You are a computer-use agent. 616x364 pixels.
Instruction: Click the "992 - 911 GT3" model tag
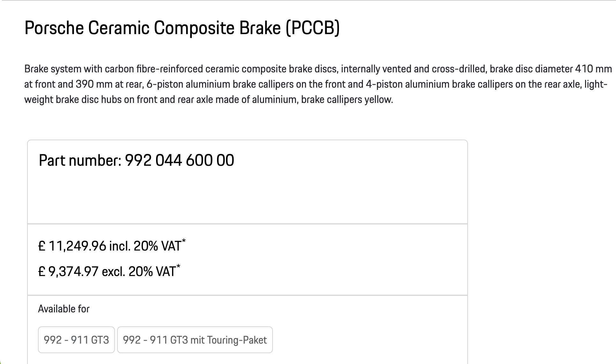point(76,340)
